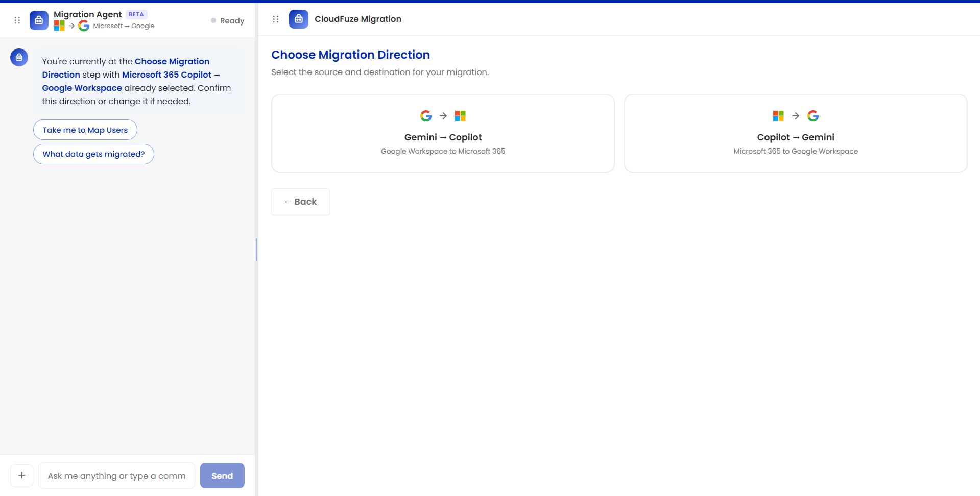Click the CloudFuze Migration title
This screenshot has height=496, width=980.
click(x=358, y=19)
